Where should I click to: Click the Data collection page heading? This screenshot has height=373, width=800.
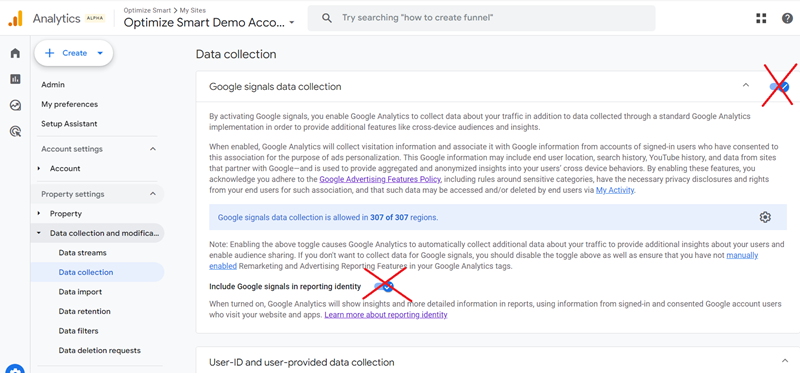pyautogui.click(x=236, y=54)
